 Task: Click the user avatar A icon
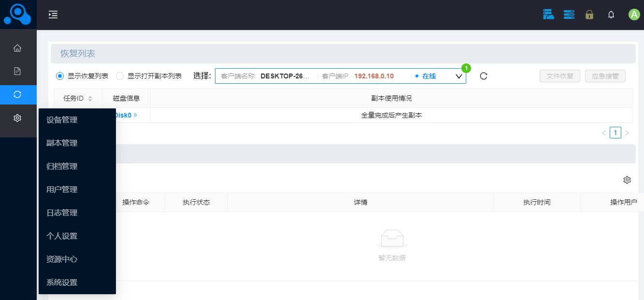(634, 15)
